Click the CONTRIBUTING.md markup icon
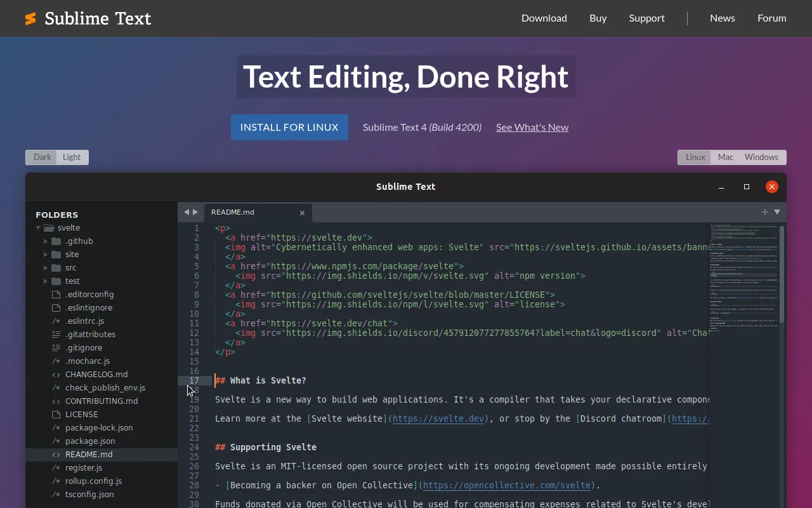812x508 pixels. 56,401
